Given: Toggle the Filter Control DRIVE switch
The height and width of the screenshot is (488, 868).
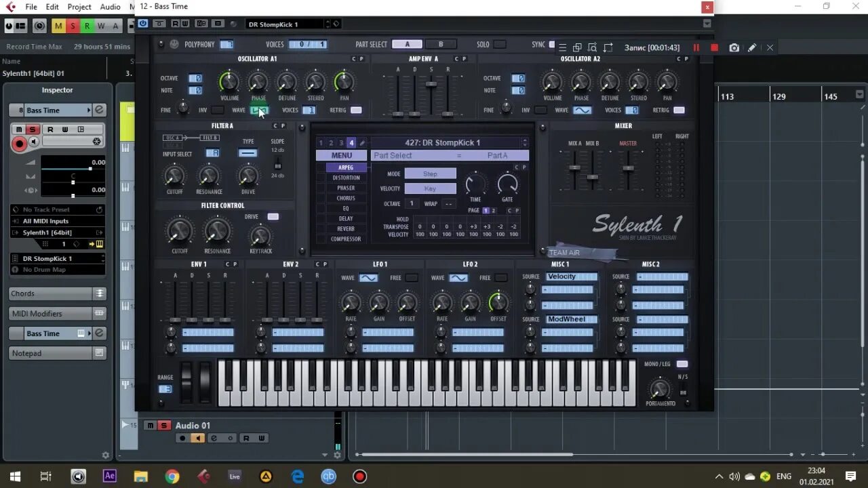Looking at the screenshot, I should (x=273, y=217).
